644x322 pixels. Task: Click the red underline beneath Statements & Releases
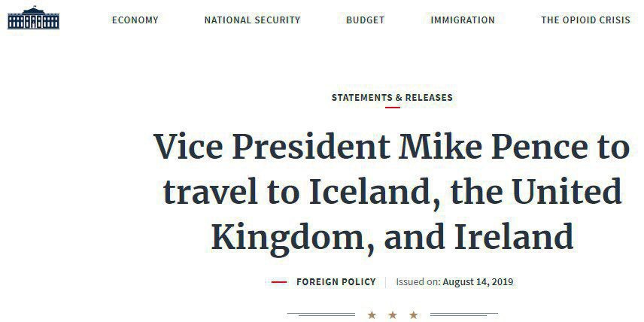392,108
